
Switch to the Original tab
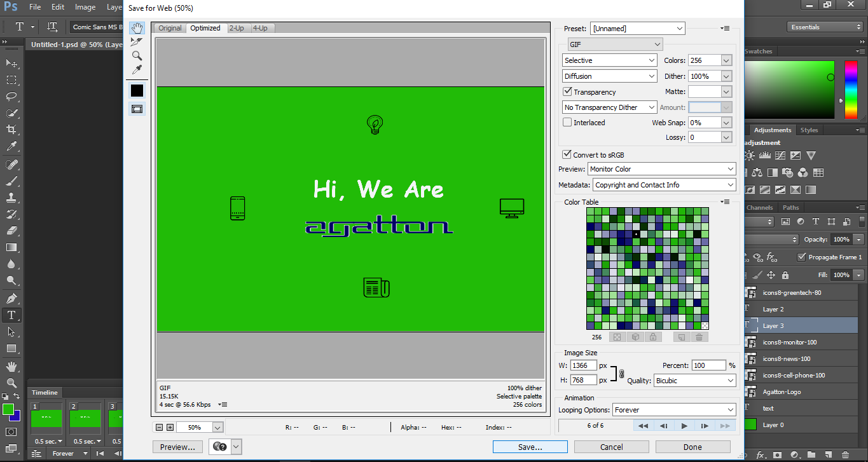point(170,28)
